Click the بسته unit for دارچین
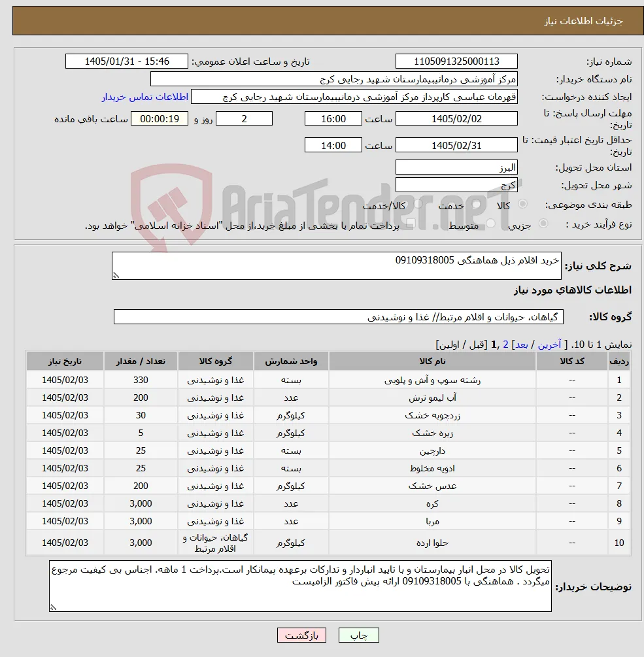 [x=291, y=450]
